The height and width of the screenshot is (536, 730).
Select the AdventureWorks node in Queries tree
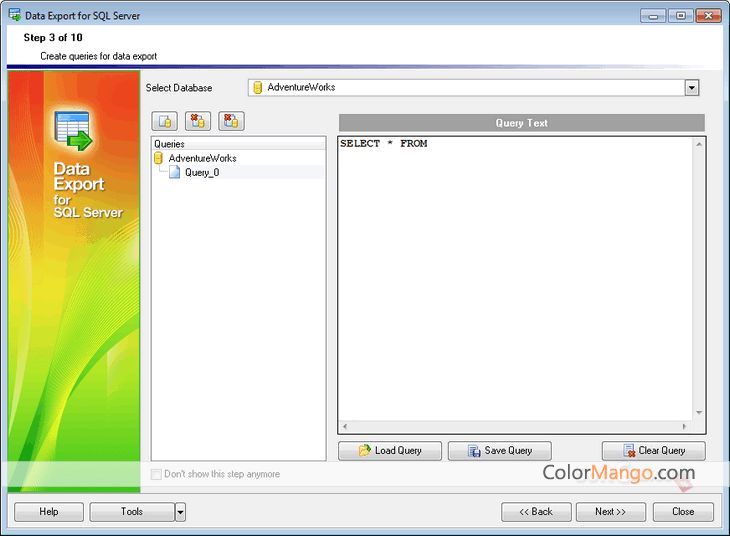click(x=202, y=158)
